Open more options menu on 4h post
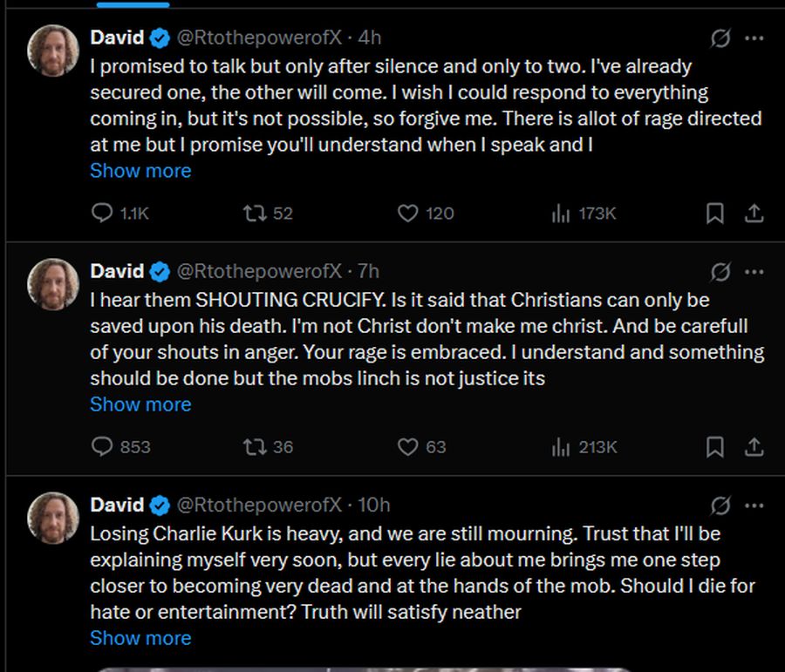Image resolution: width=785 pixels, height=672 pixels. (x=754, y=37)
